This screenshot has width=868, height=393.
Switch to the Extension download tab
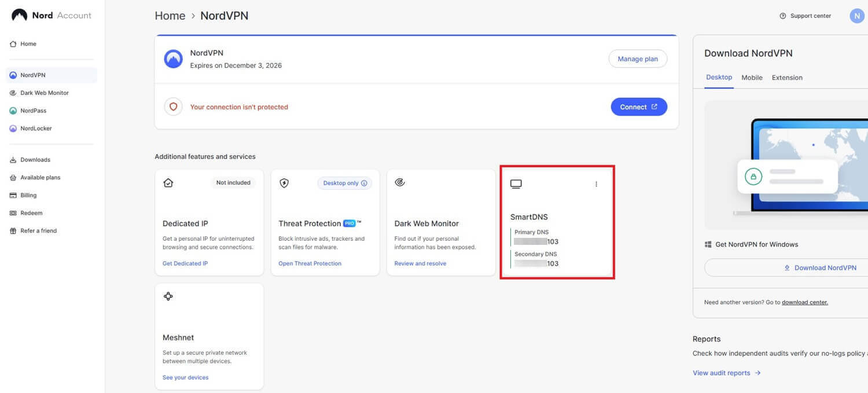click(x=787, y=78)
